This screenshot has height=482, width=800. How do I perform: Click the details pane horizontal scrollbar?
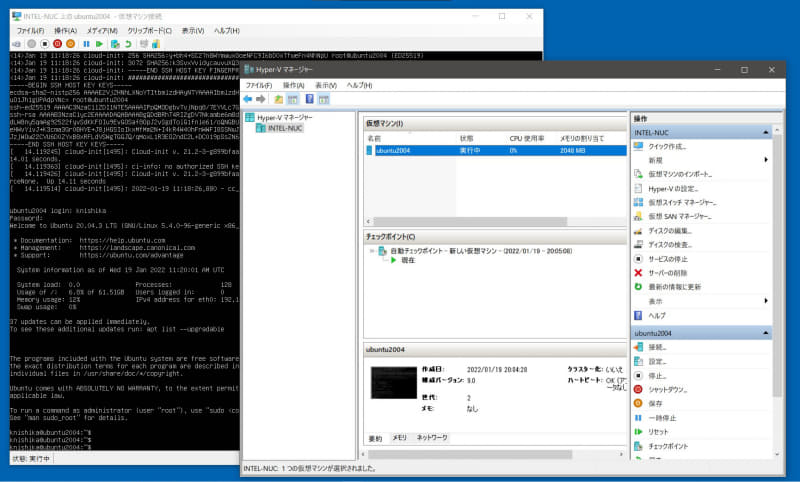pos(470,454)
